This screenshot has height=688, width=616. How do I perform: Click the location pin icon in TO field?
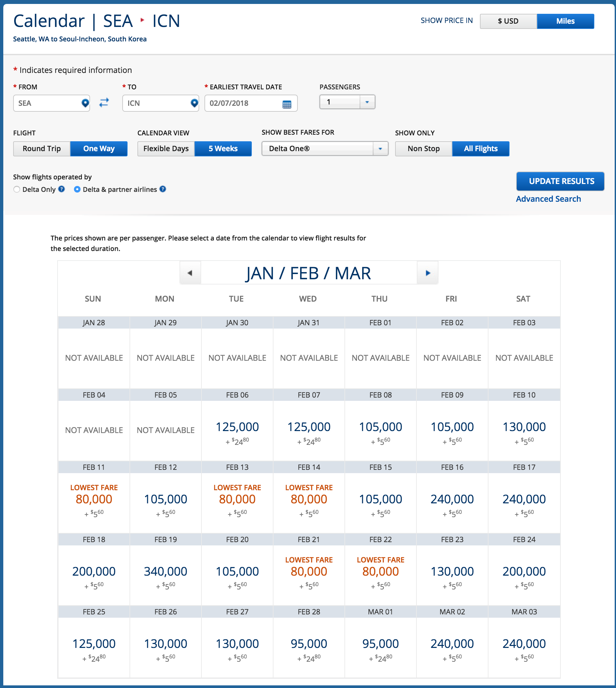coord(194,103)
